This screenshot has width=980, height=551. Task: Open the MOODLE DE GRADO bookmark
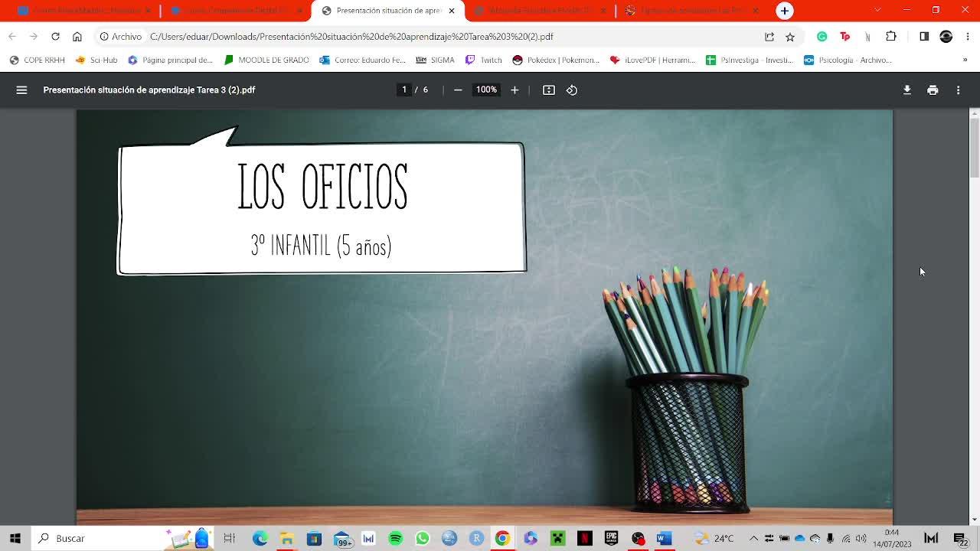(x=266, y=60)
